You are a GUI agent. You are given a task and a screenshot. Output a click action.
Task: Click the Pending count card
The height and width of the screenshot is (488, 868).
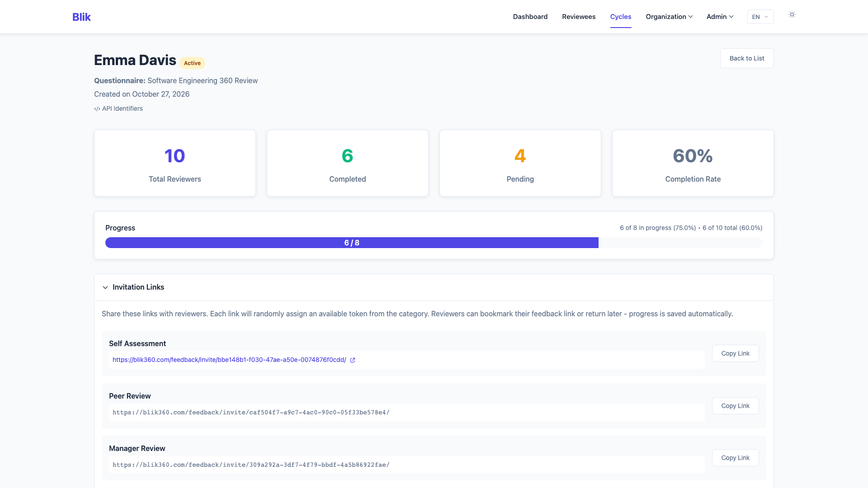[x=520, y=163]
